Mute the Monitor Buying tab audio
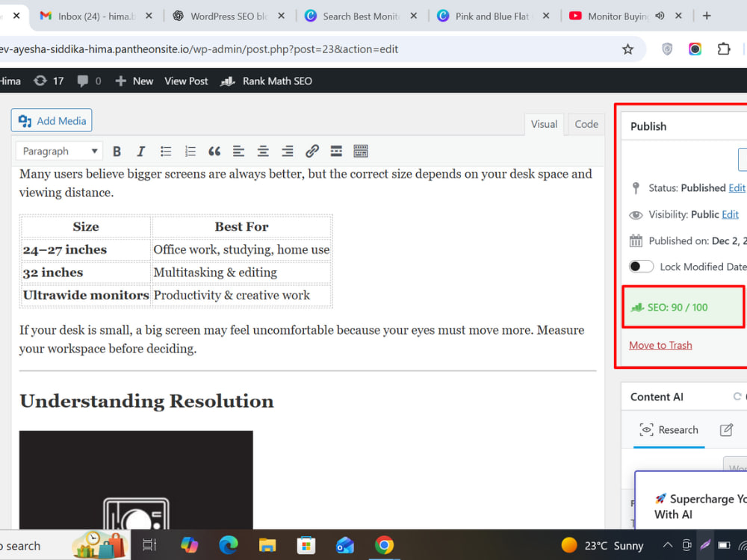The height and width of the screenshot is (560, 747). (660, 16)
